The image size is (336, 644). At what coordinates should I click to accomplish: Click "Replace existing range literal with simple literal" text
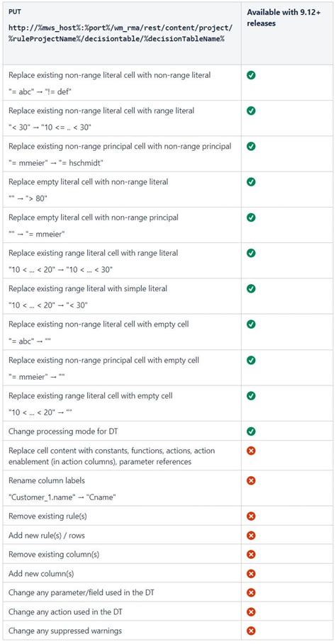88,289
